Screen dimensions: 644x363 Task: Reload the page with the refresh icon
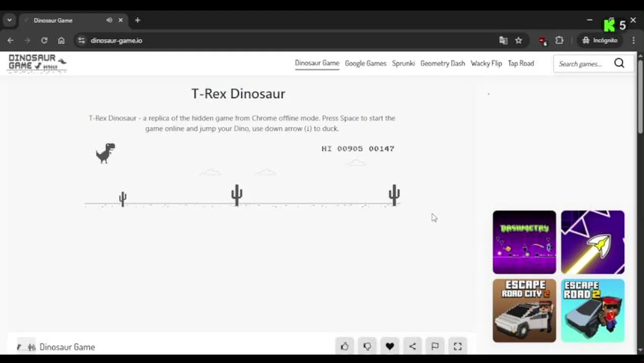click(44, 40)
